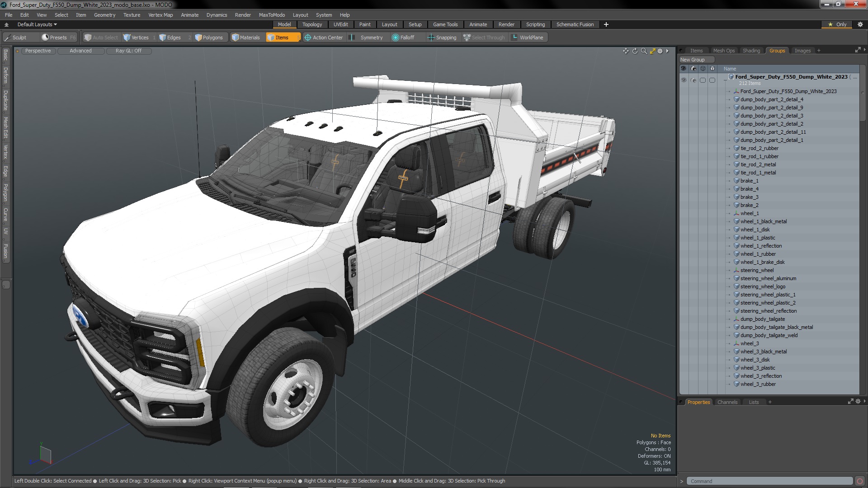Click the record button beside Command field
The image size is (868, 488).
[860, 481]
